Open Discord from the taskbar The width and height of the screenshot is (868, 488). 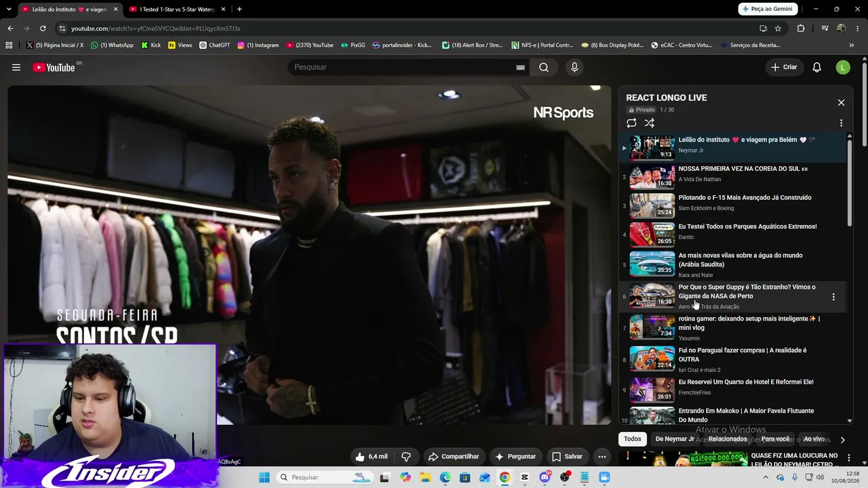coord(545,477)
